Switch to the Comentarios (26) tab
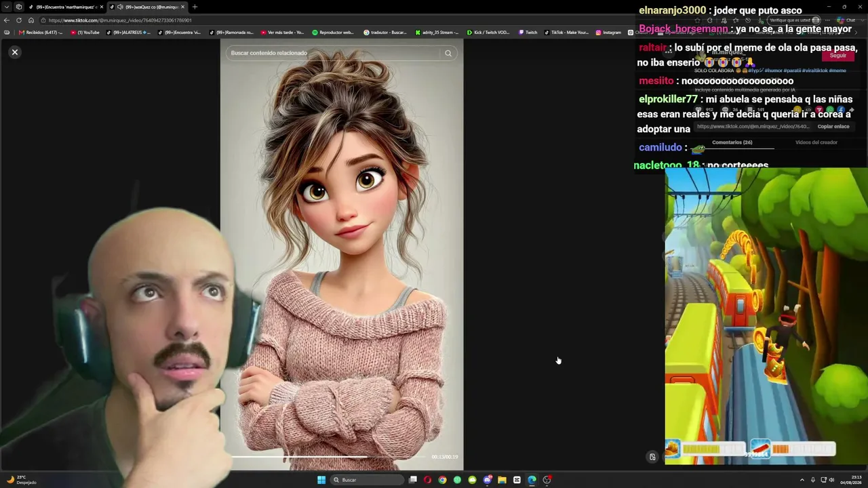The image size is (868, 488). tap(732, 143)
